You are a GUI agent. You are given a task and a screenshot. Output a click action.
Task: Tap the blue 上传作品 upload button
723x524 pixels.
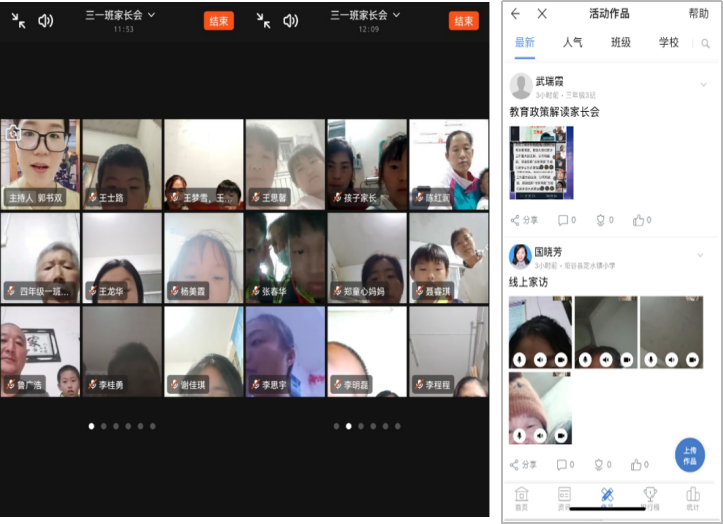pyautogui.click(x=690, y=455)
